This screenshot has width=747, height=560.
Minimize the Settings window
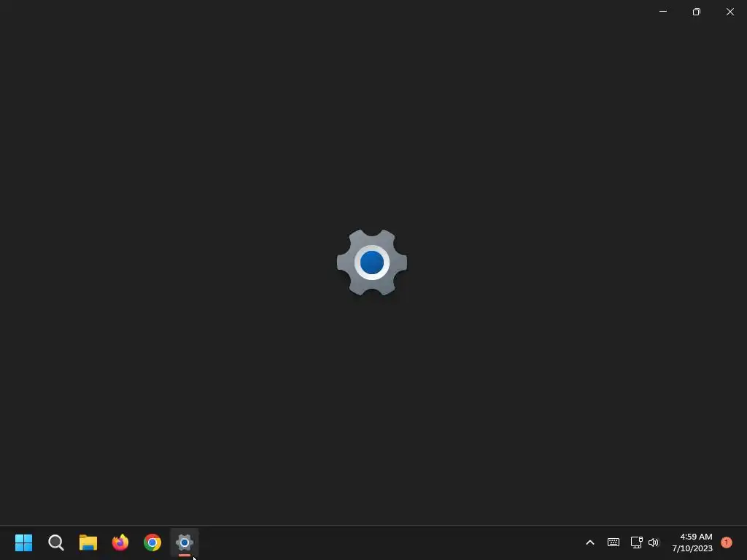pyautogui.click(x=662, y=12)
